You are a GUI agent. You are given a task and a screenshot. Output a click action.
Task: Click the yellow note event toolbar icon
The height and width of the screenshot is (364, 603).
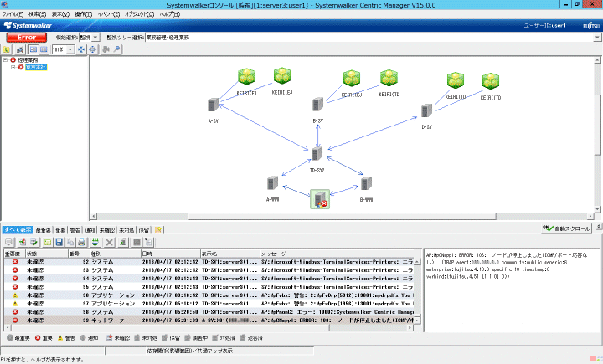tap(47, 242)
